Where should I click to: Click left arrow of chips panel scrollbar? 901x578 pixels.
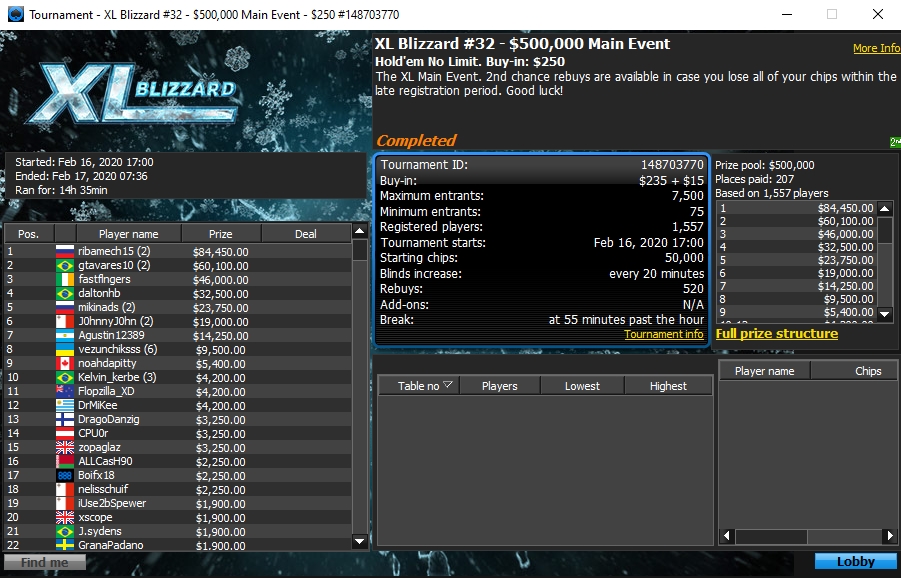tap(727, 536)
